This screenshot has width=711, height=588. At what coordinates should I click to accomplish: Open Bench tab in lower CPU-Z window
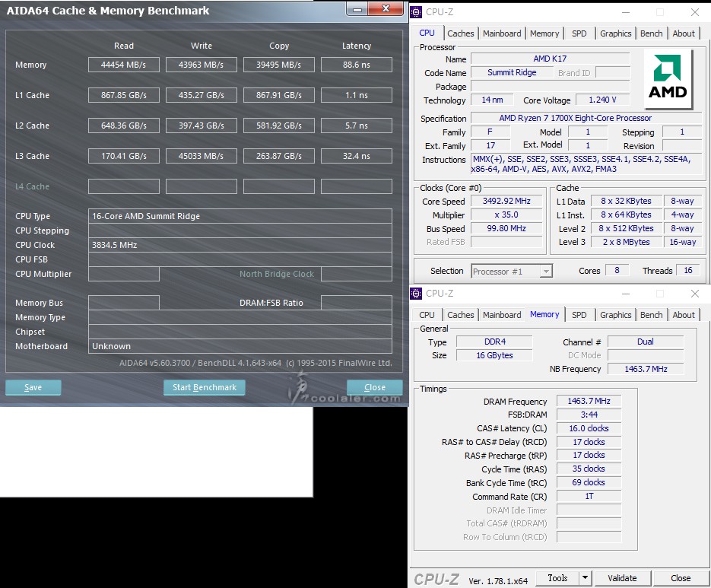coord(651,315)
